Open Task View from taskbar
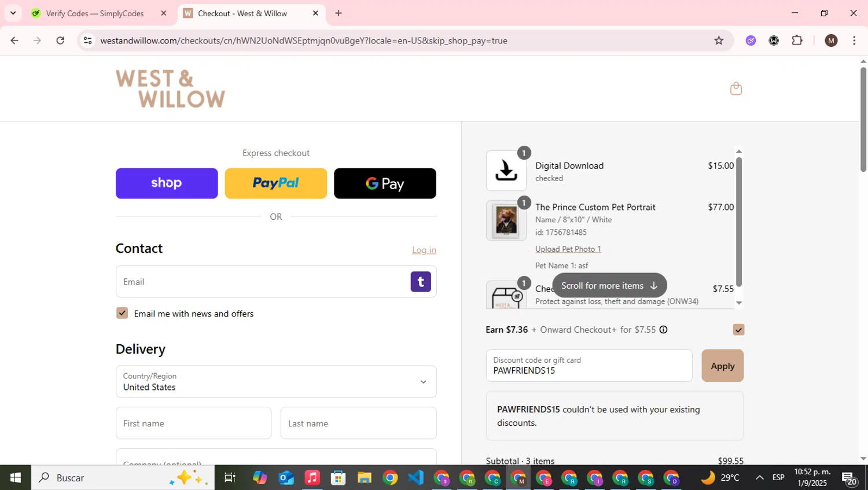Image resolution: width=868 pixels, height=490 pixels. (230, 478)
